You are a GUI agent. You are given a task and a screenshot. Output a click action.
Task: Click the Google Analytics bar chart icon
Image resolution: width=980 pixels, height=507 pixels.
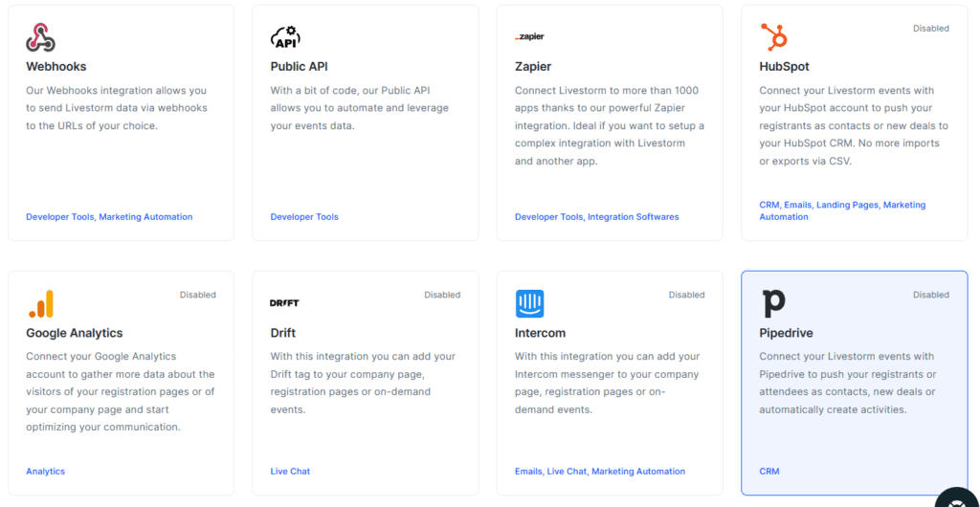[x=41, y=303]
